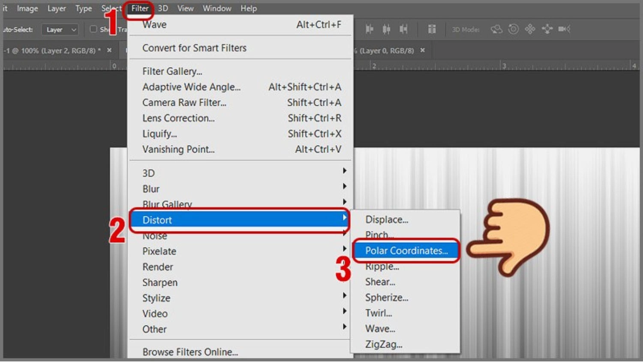The height and width of the screenshot is (364, 643).
Task: Expand the Blur filter submenu
Action: pyautogui.click(x=241, y=189)
